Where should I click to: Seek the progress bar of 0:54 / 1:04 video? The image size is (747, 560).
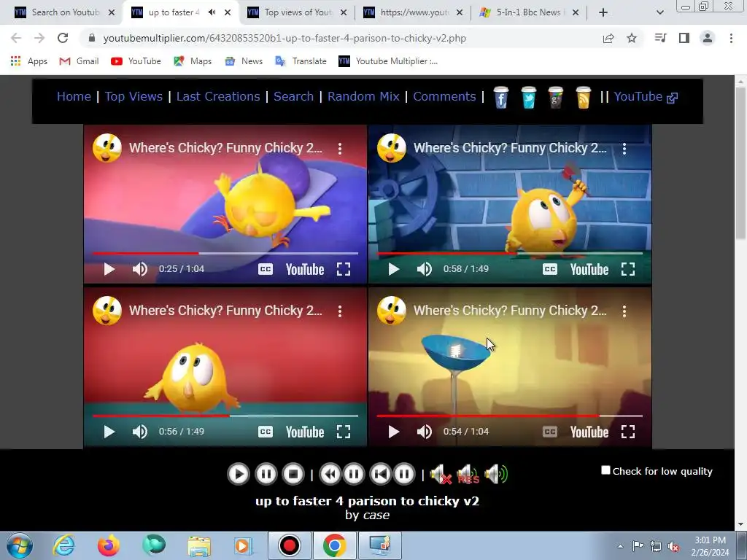tap(510, 416)
